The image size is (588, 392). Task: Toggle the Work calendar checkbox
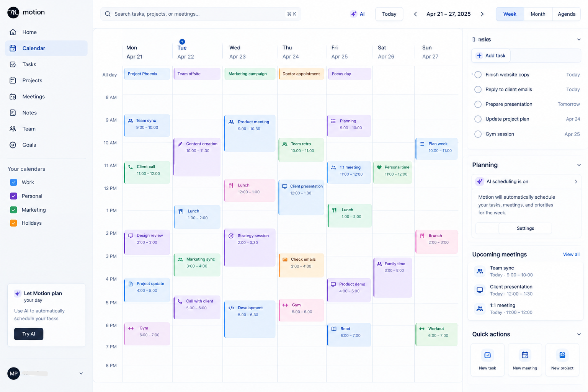(13, 182)
